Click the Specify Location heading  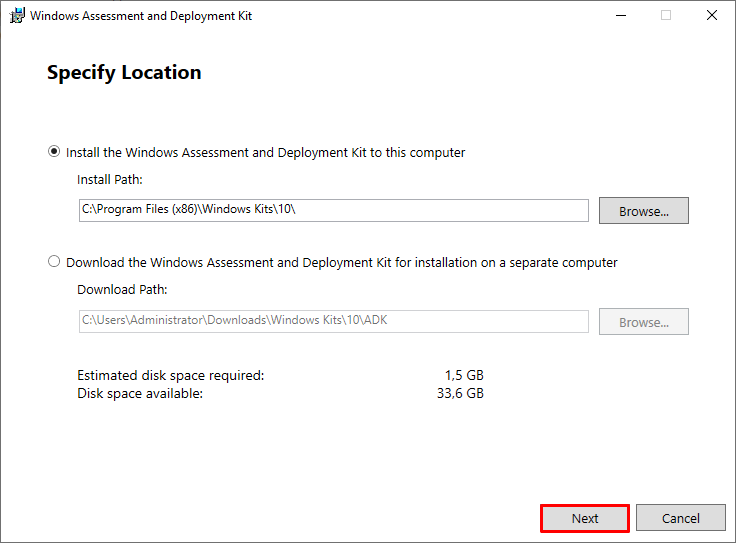point(124,73)
